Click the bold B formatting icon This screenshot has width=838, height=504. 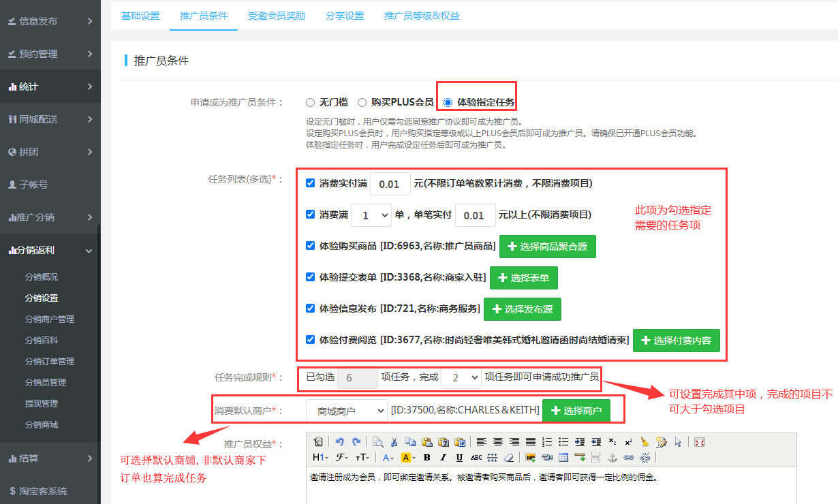(x=426, y=458)
